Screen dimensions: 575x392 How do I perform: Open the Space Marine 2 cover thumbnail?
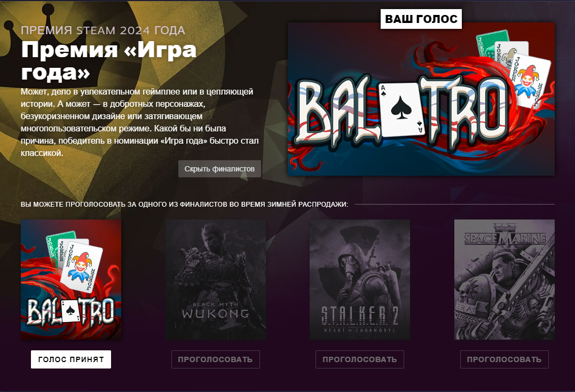point(504,279)
